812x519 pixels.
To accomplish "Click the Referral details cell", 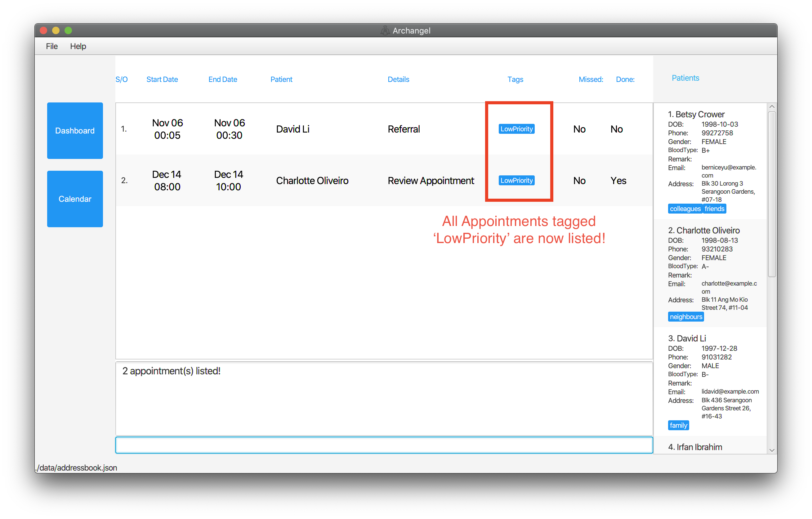I will pyautogui.click(x=404, y=129).
